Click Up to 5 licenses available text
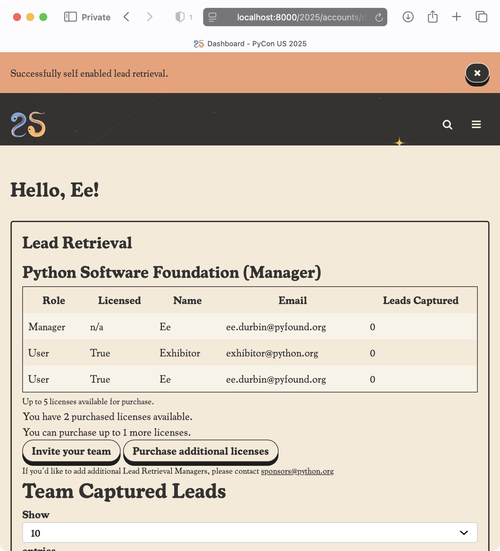The image size is (500, 551). [x=88, y=401]
